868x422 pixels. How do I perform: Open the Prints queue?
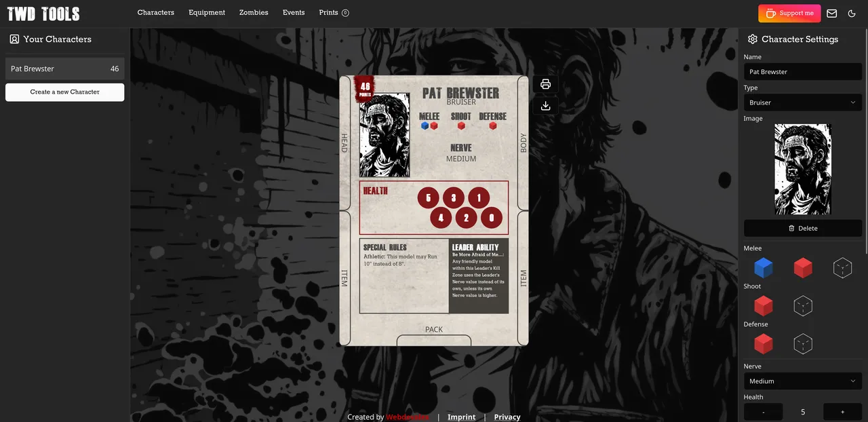click(x=334, y=13)
